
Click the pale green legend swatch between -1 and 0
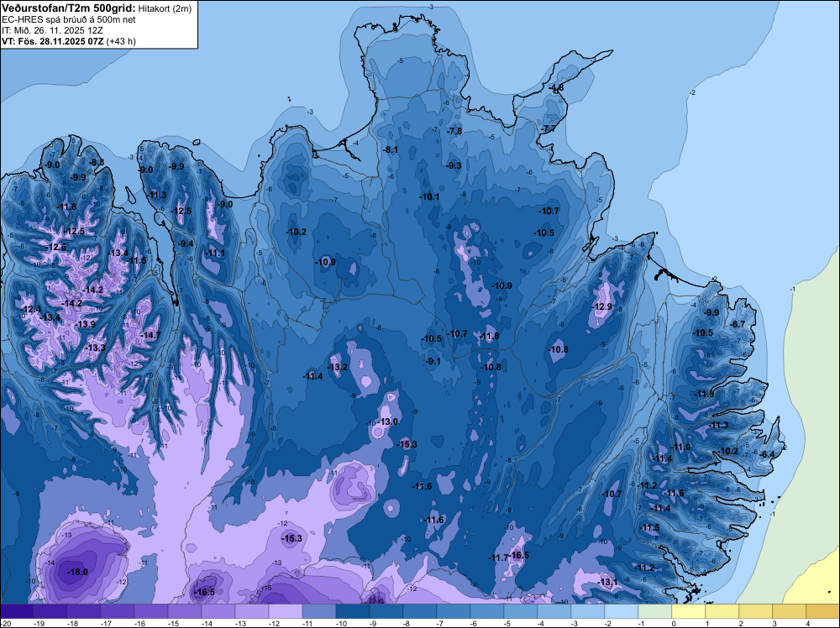pos(655,611)
